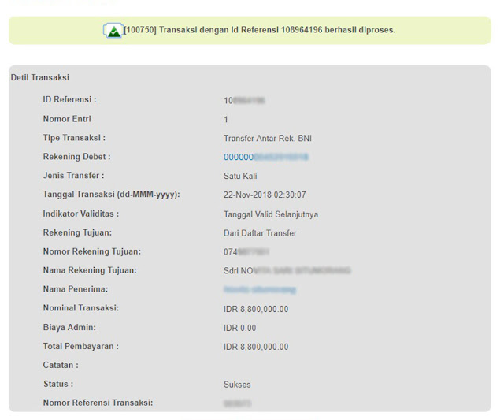Select the 'Tipe Transaksi :' label

(x=74, y=138)
